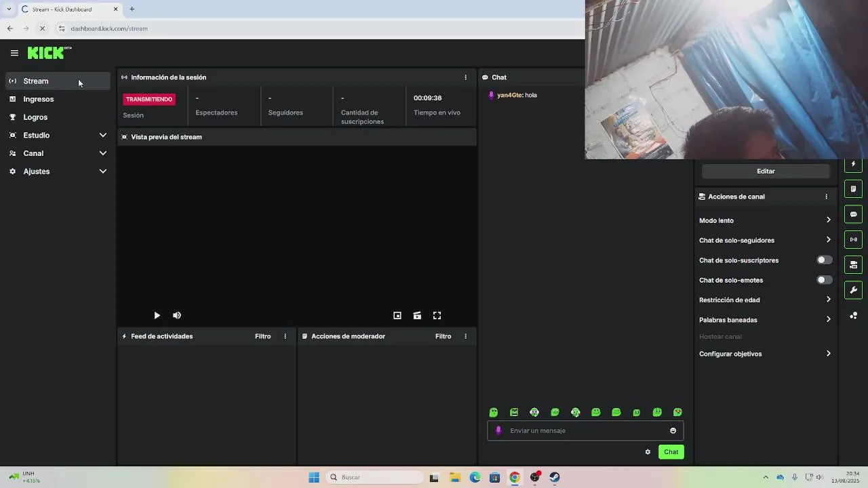Click the lightning bolt sidebar icon

click(x=853, y=164)
